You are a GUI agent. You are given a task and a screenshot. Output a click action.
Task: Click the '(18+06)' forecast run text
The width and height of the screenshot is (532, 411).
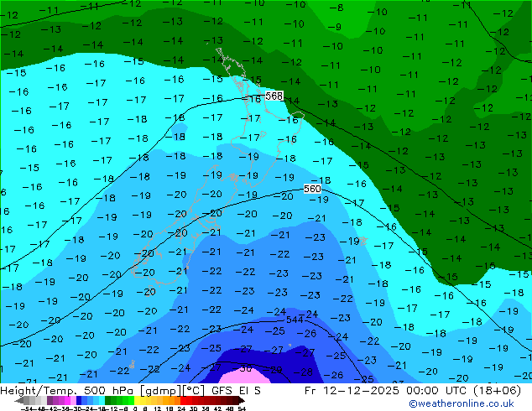(496, 391)
